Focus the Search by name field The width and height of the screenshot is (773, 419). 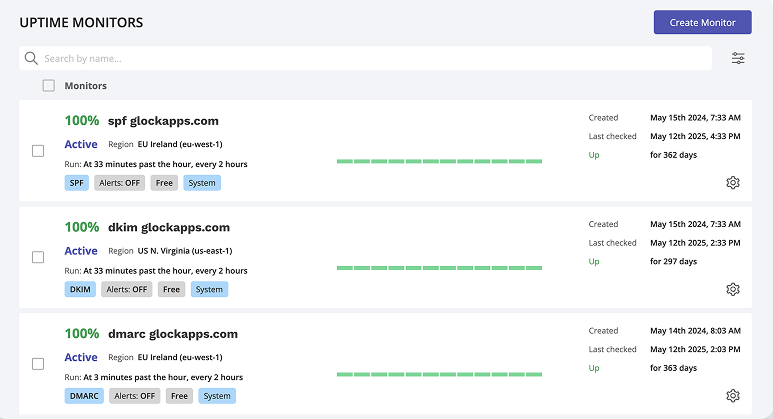tap(370, 58)
